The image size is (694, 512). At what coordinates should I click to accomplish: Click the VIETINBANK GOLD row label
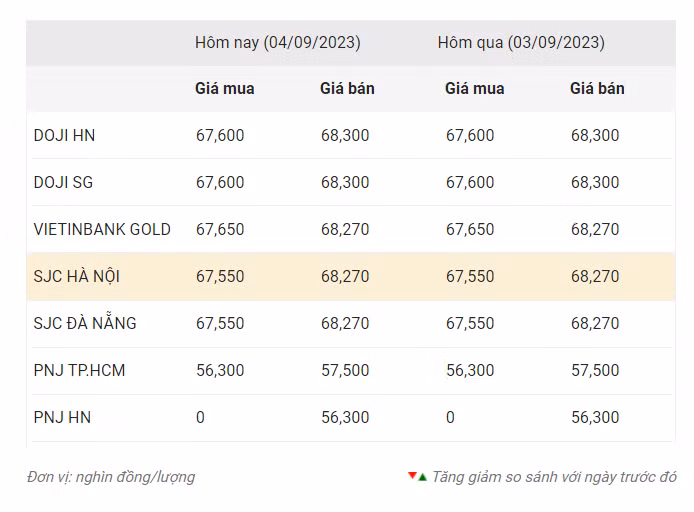(x=102, y=229)
